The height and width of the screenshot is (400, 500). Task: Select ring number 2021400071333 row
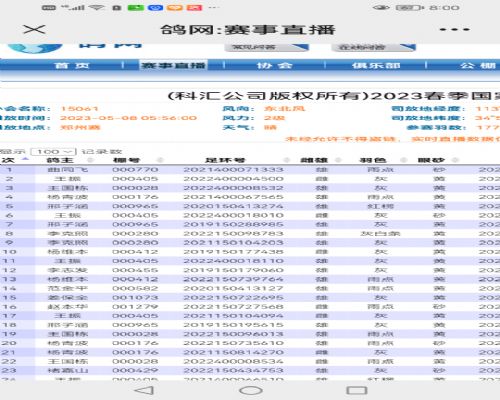pos(250,170)
